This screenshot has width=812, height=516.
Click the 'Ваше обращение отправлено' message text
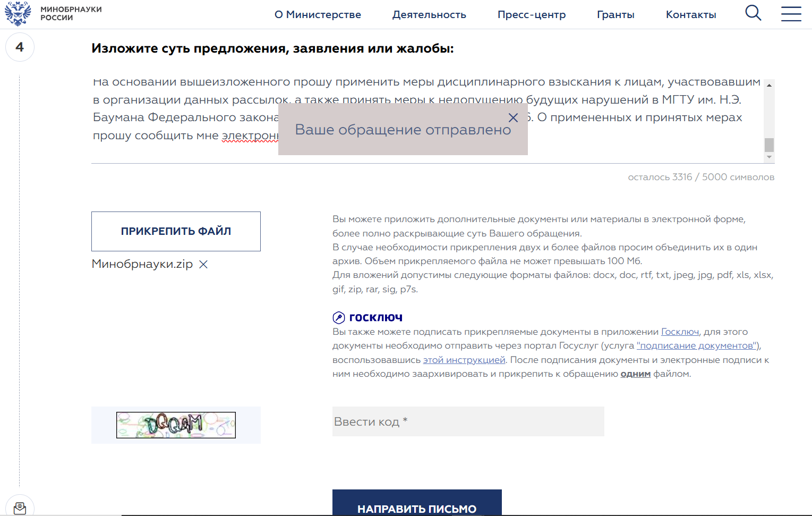pos(403,130)
